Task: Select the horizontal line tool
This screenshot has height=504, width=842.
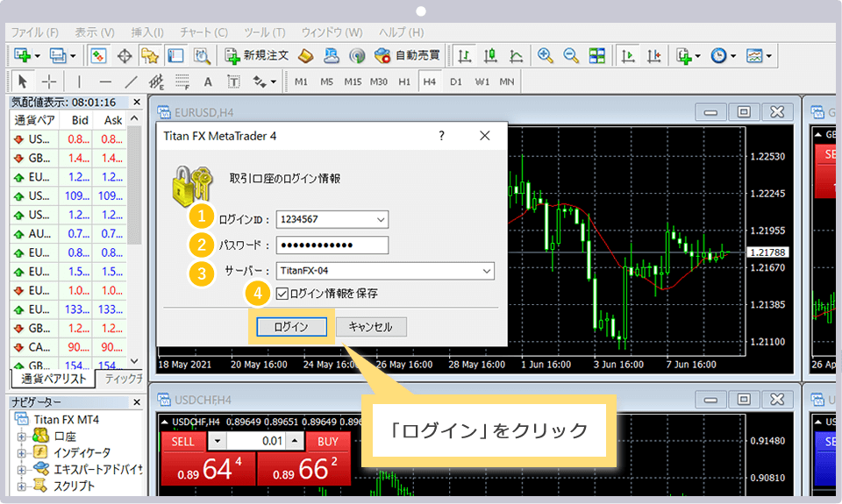Action: [105, 82]
